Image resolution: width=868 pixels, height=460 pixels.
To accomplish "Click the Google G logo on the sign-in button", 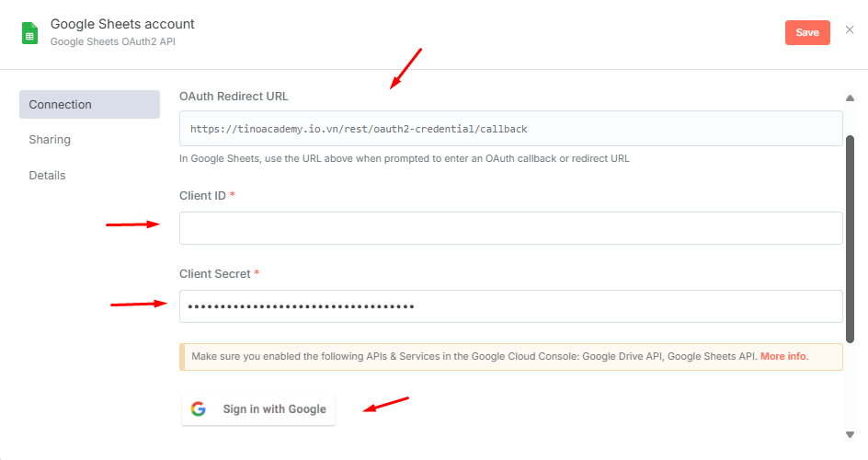I will (x=199, y=409).
